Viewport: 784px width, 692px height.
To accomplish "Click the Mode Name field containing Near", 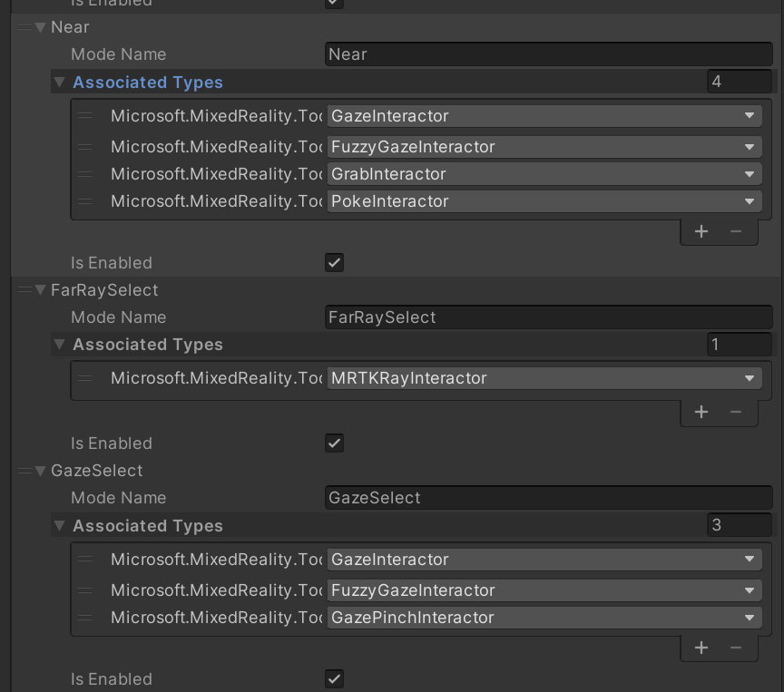I will 548,54.
